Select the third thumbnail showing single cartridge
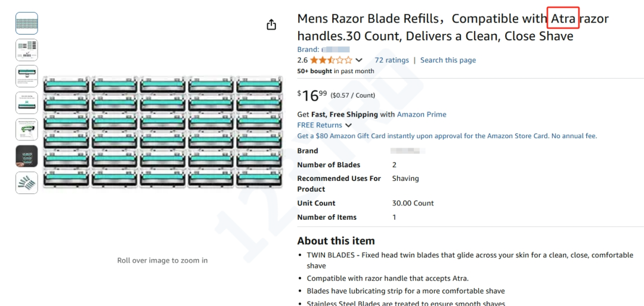644x306 pixels. [27, 76]
